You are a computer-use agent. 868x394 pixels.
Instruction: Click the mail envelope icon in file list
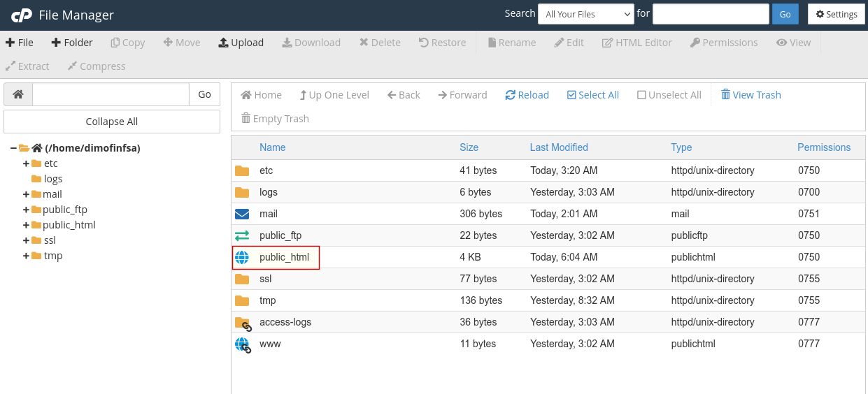[x=242, y=214]
